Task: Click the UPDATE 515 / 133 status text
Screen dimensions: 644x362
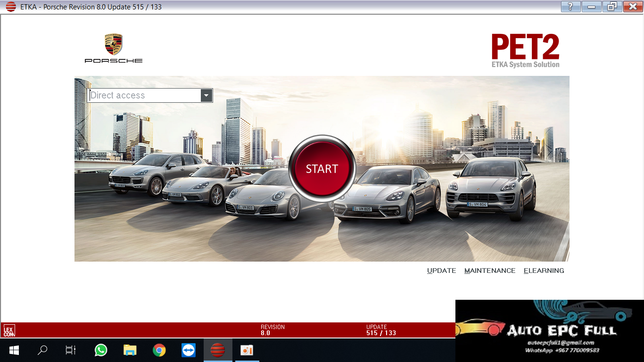Action: click(x=381, y=330)
